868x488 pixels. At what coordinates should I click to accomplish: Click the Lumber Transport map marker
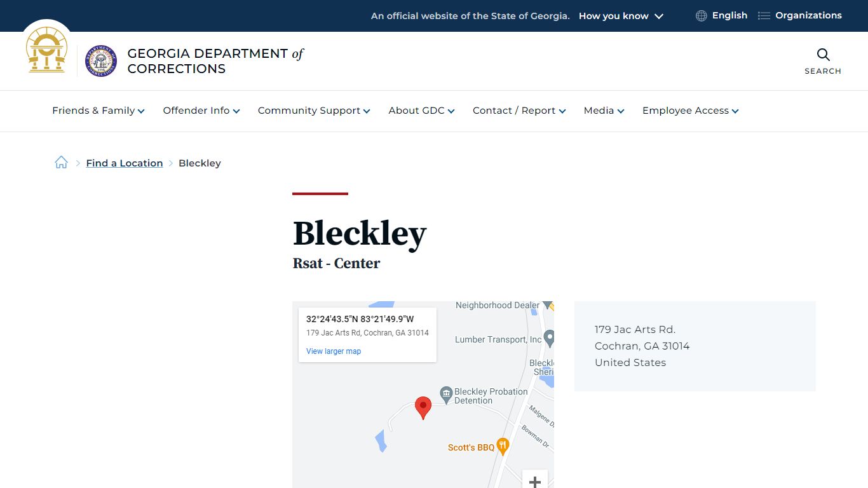pyautogui.click(x=550, y=338)
